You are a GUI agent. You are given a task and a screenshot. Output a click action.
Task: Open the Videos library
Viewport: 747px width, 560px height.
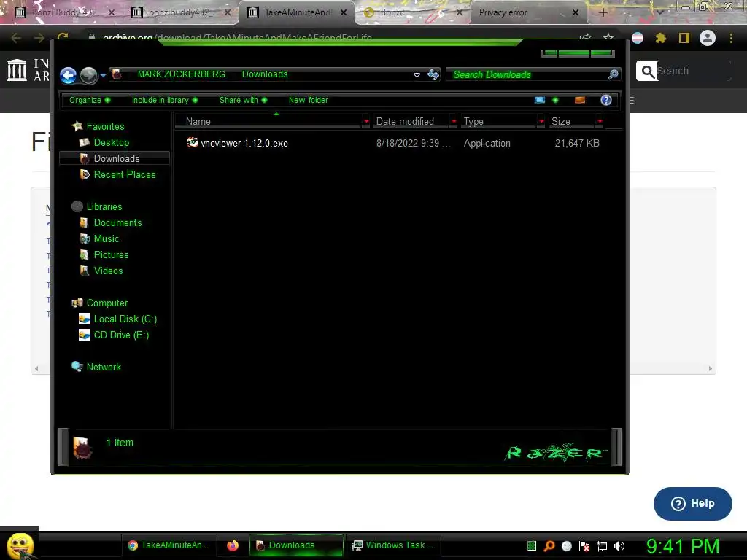[108, 271]
